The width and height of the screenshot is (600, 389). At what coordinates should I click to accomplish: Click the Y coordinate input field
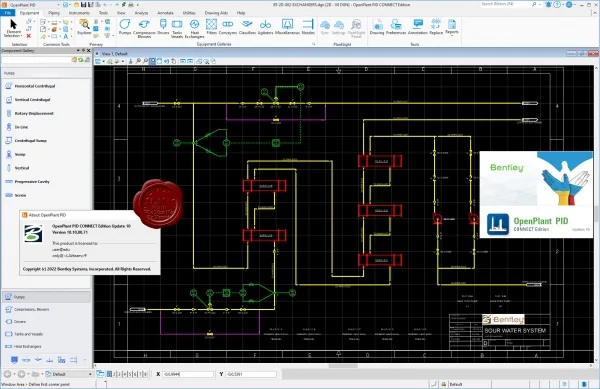251,374
